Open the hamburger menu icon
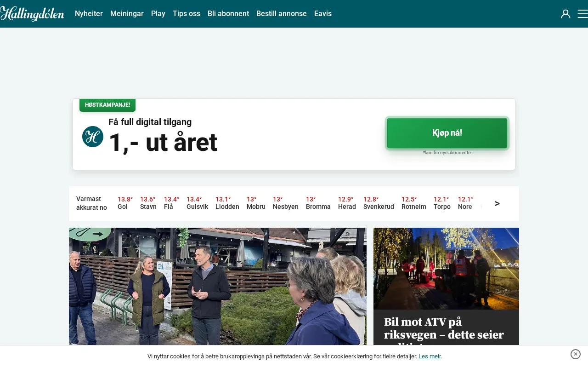 582,14
